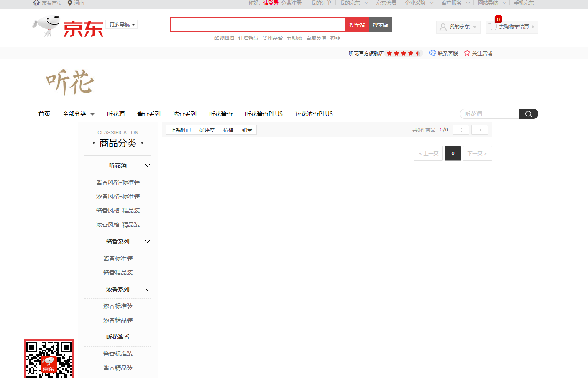Click the 百威英博 hot search link
Viewport: 588px width, 378px height.
click(316, 38)
